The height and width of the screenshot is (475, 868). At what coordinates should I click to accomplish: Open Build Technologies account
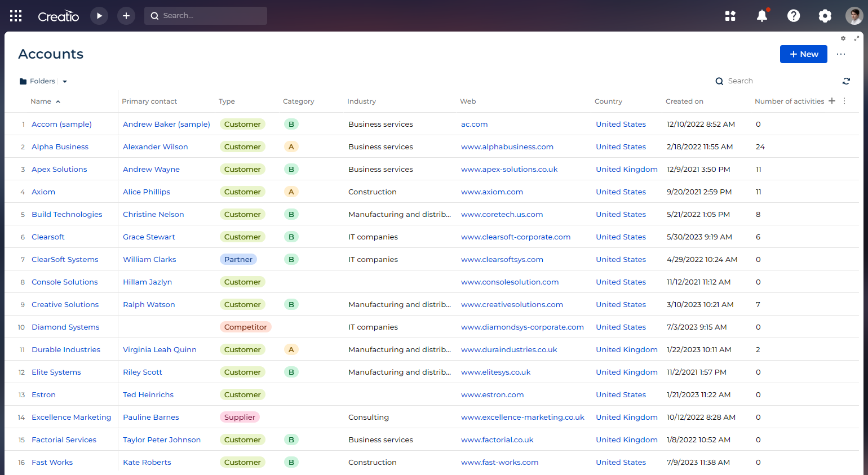tap(67, 214)
